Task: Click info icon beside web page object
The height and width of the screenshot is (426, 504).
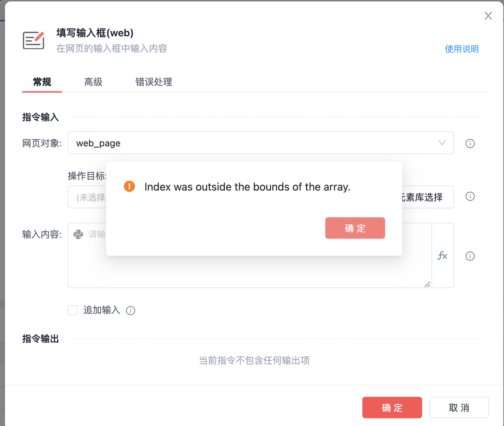Action: click(x=470, y=144)
